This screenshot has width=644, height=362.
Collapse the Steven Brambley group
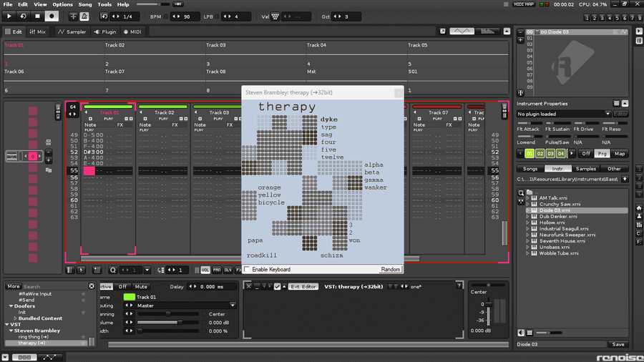click(11, 331)
